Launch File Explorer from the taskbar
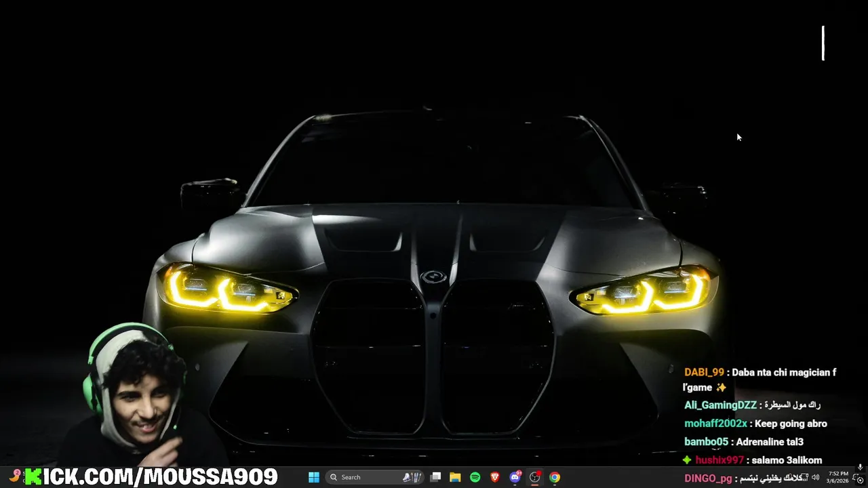This screenshot has height=488, width=868. [455, 477]
